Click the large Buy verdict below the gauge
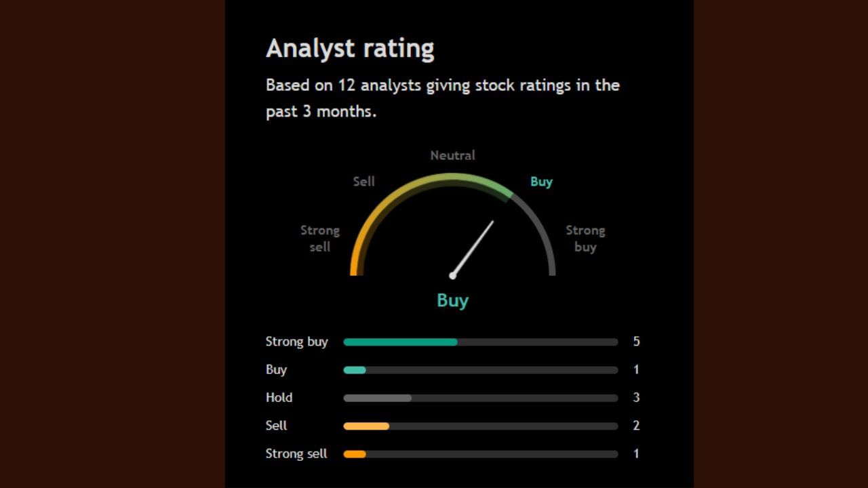This screenshot has height=488, width=868. point(452,300)
